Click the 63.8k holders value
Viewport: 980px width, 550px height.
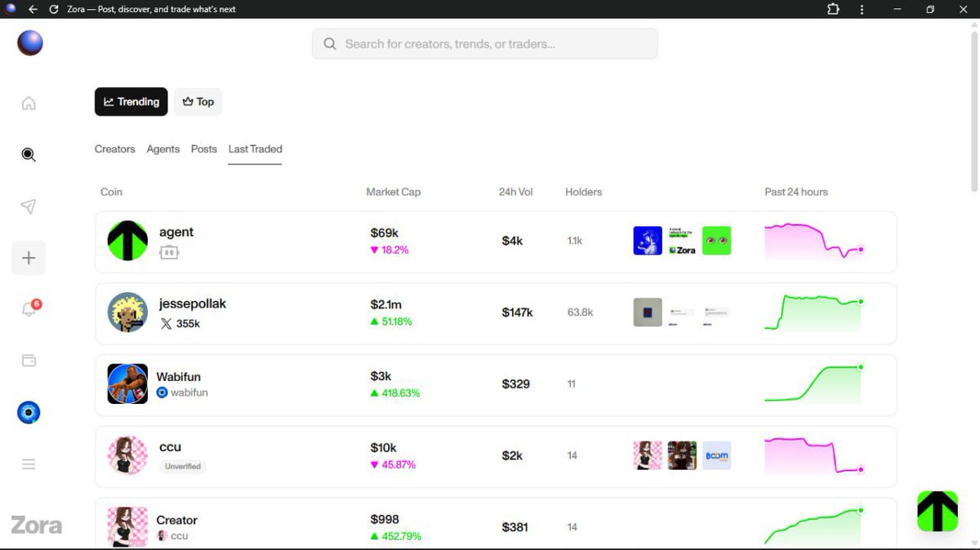tap(580, 313)
